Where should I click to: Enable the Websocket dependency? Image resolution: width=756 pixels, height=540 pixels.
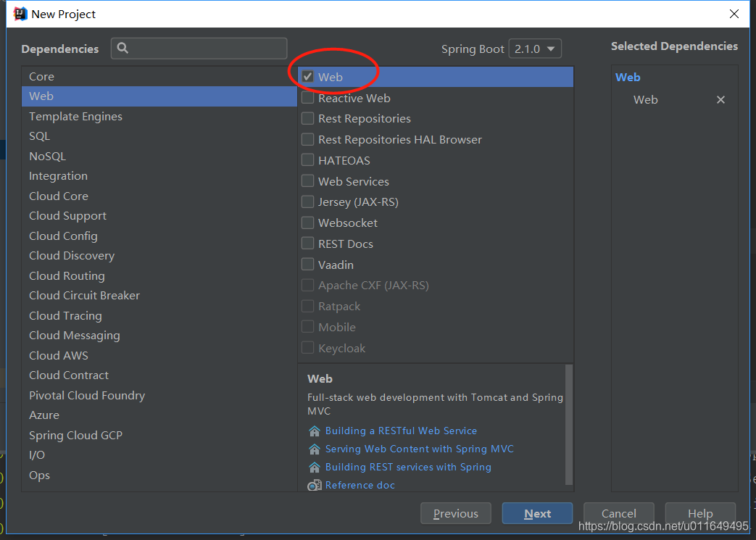coord(307,223)
